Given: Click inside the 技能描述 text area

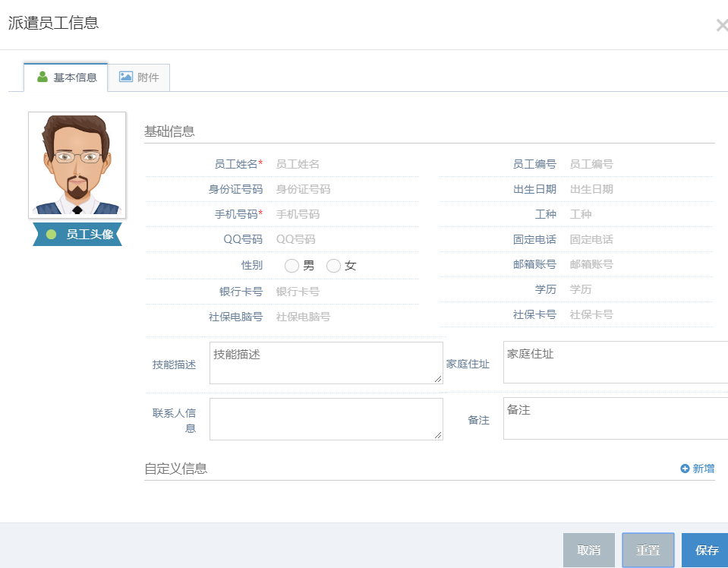Looking at the screenshot, I should coord(326,363).
